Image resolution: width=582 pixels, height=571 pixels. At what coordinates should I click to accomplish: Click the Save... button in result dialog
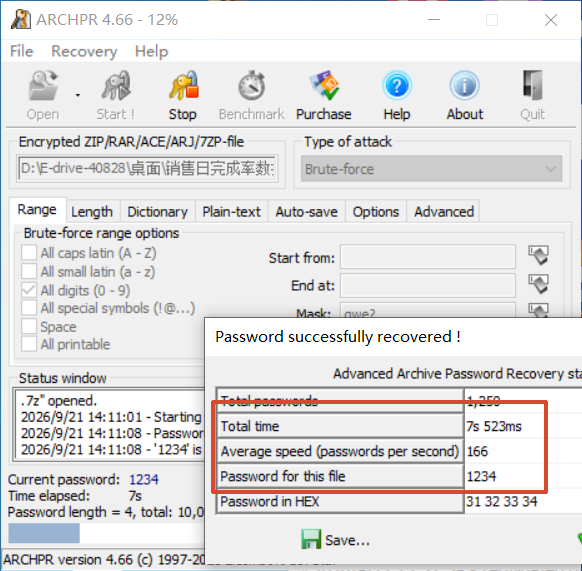point(336,540)
